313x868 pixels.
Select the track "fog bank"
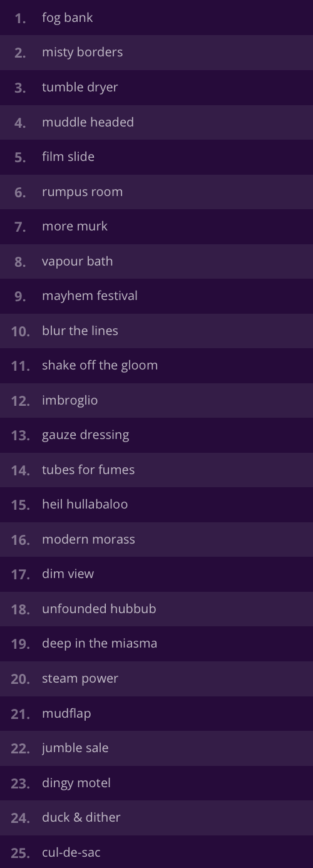[x=156, y=18]
